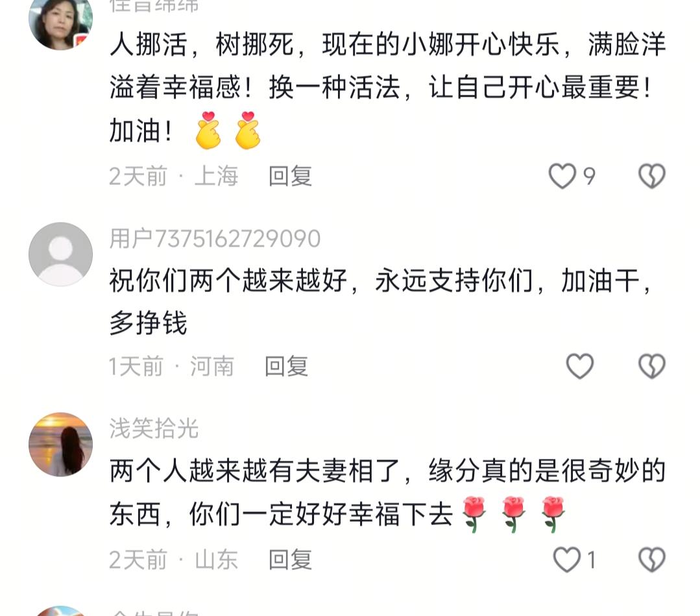Image resolution: width=700 pixels, height=616 pixels.
Task: Tap the comment text starting 人挪活，树挪死
Action: pos(387,88)
